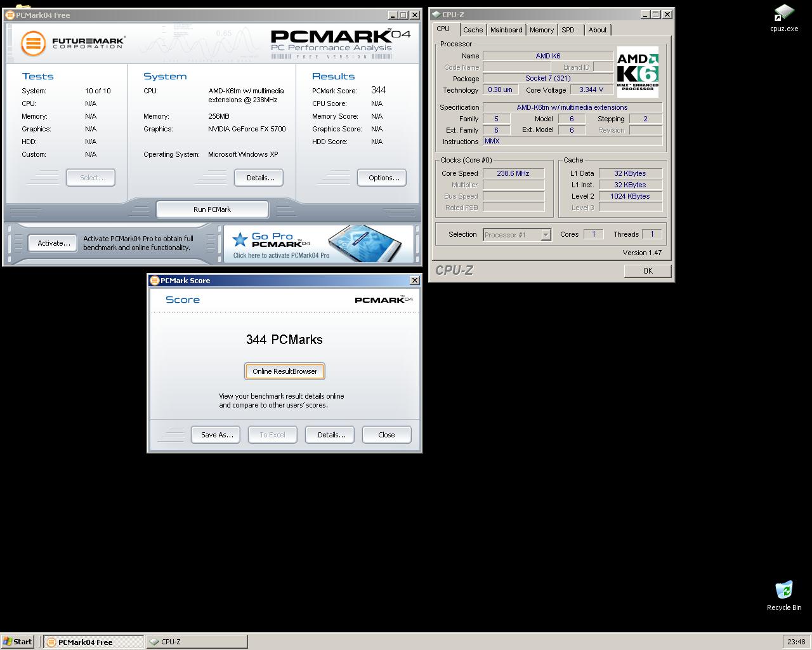This screenshot has width=812, height=650.
Task: Click OK in the CPU-Z window
Action: (648, 271)
